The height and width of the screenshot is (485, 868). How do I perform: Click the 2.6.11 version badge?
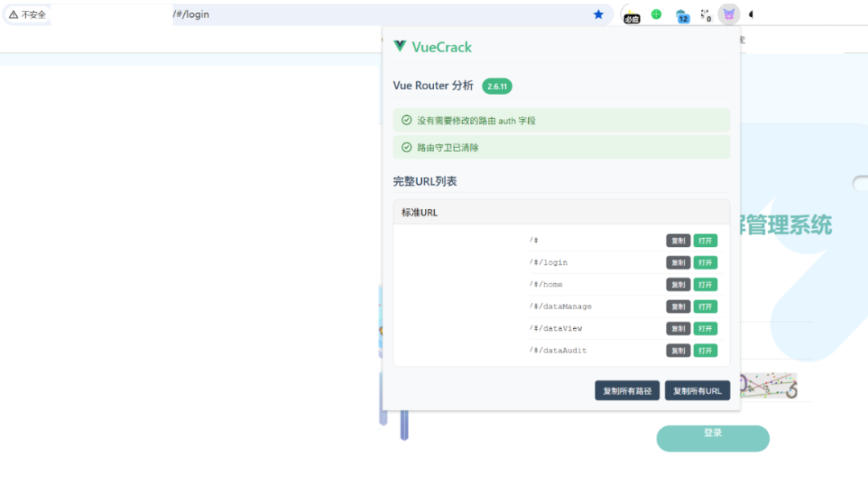coord(497,86)
